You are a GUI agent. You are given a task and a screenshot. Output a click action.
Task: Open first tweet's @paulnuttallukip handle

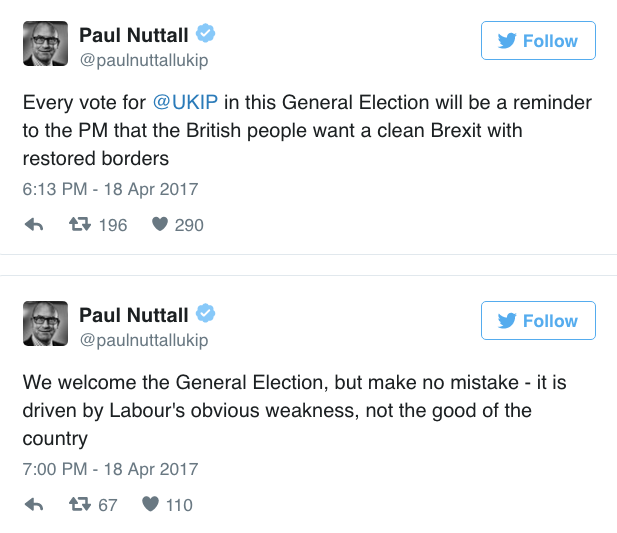point(143,60)
